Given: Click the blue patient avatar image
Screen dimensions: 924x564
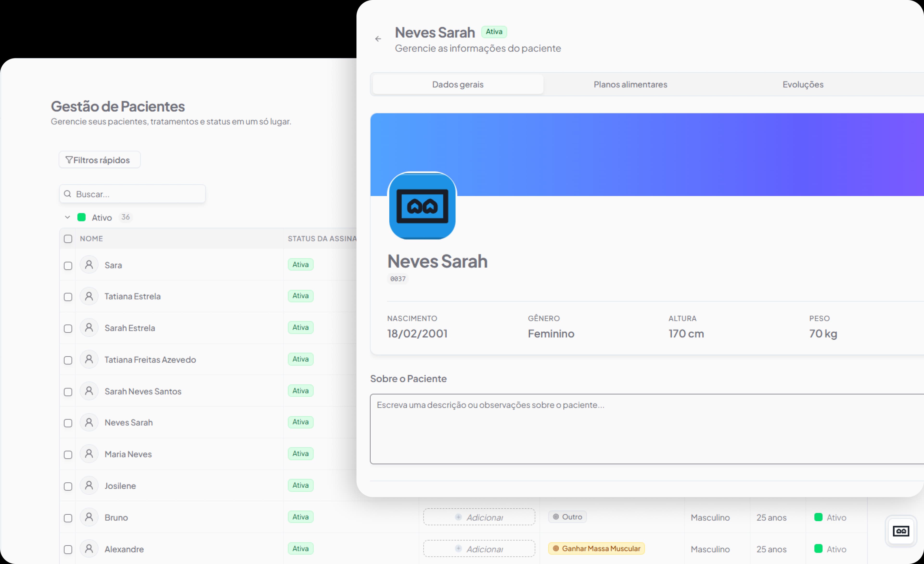Looking at the screenshot, I should (422, 206).
